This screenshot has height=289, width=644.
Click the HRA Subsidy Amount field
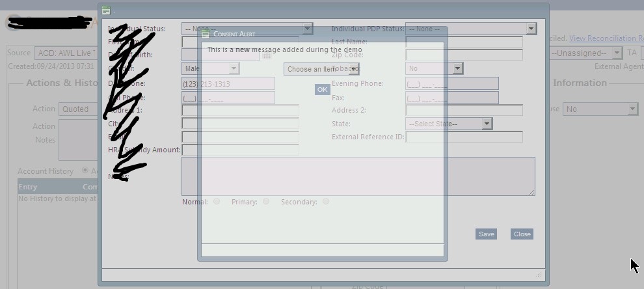[240, 150]
